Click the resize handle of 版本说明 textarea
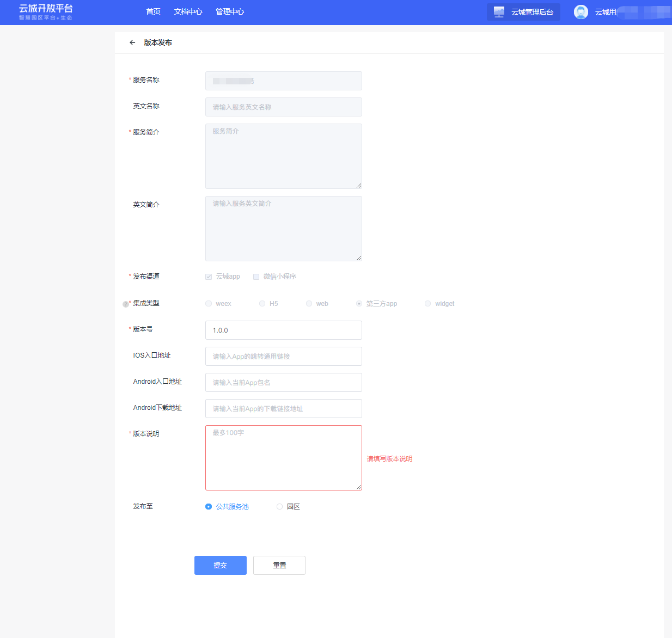The image size is (672, 638). (x=359, y=487)
